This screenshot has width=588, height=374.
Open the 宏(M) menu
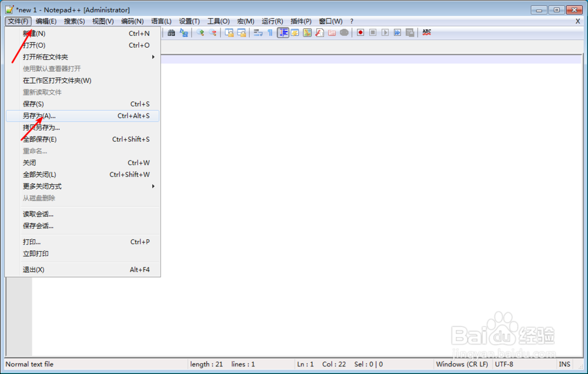coord(246,21)
